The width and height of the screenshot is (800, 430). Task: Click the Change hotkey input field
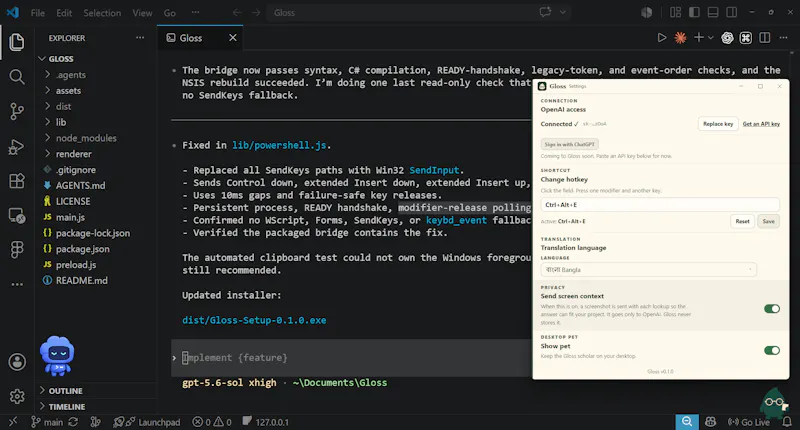(660, 205)
